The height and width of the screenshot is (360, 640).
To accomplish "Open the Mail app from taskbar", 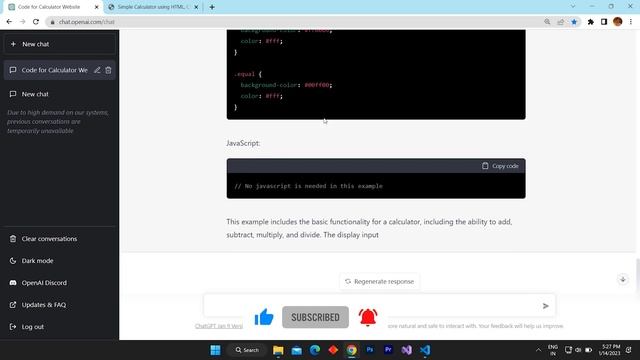I will [297, 350].
